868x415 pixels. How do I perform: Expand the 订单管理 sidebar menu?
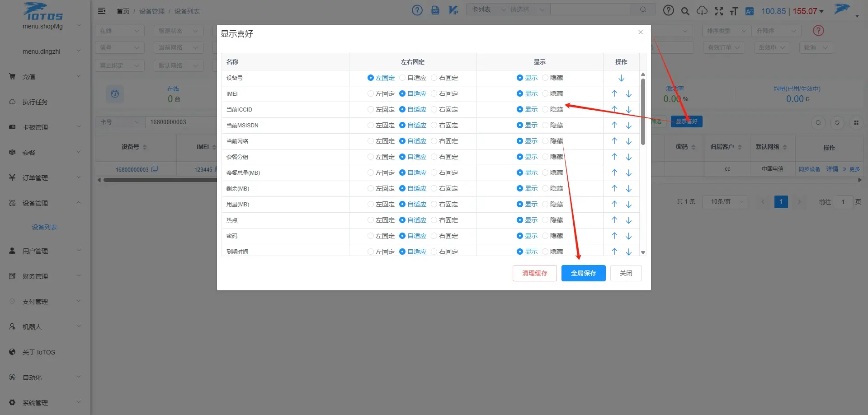point(45,178)
